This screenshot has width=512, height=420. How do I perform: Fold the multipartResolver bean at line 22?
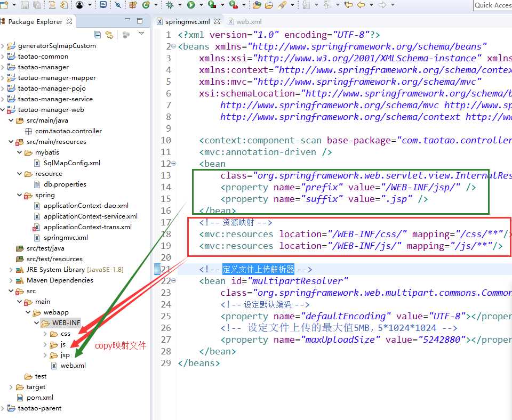174,281
